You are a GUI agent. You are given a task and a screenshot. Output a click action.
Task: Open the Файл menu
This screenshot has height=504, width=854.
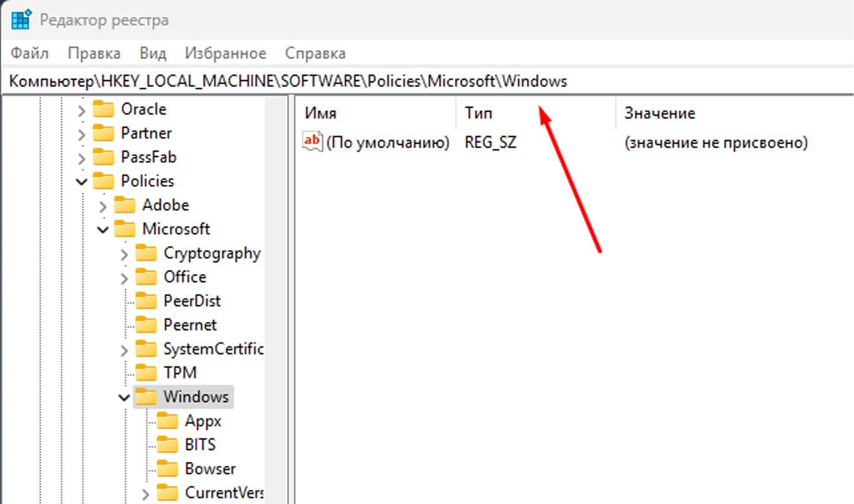click(x=30, y=53)
